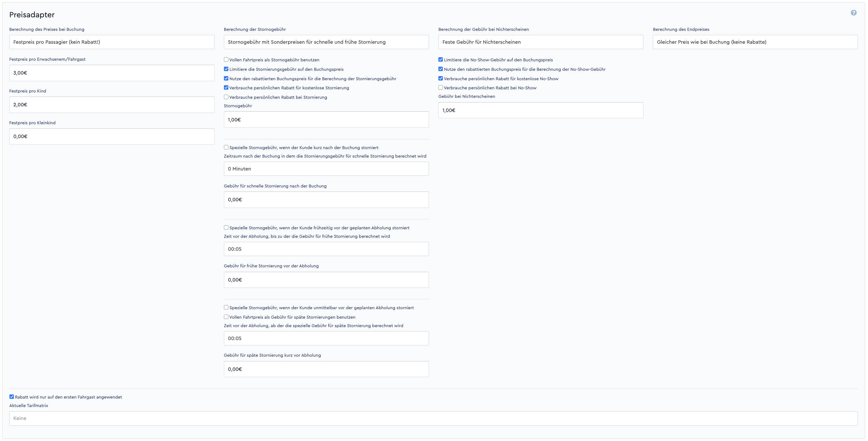Click the early cancellation time field before pickup
This screenshot has height=441, width=868.
(326, 249)
